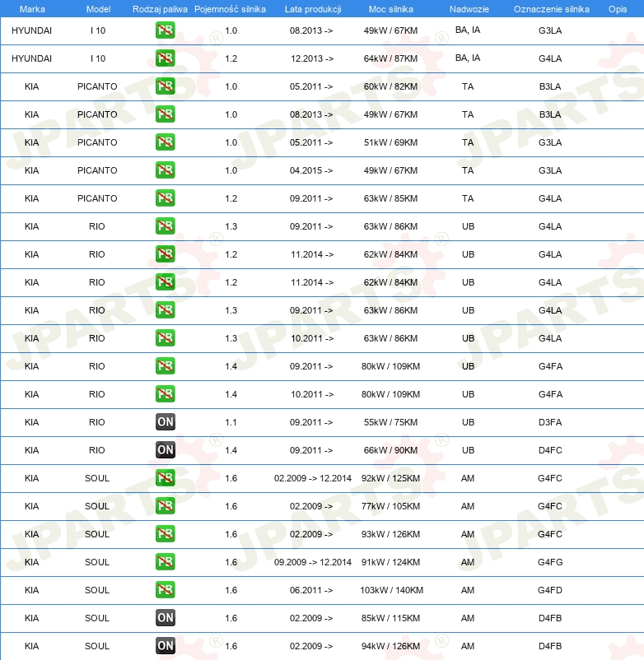This screenshot has height=660, width=644.
Task: Click the Lata produkcji column header
Action: pyautogui.click(x=313, y=9)
